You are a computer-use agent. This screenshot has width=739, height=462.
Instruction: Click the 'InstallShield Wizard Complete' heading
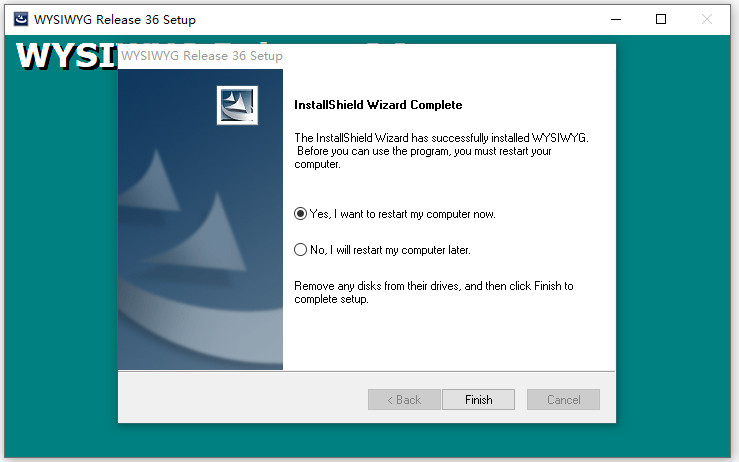point(378,105)
